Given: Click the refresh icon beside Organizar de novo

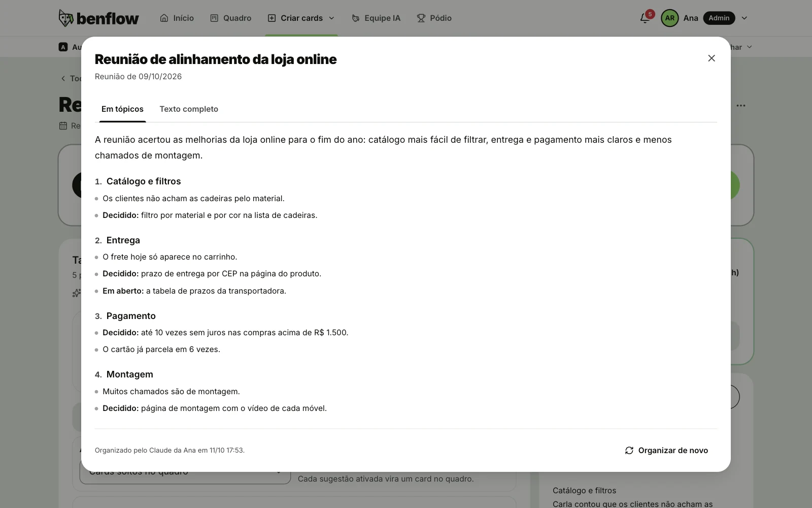Looking at the screenshot, I should [629, 451].
